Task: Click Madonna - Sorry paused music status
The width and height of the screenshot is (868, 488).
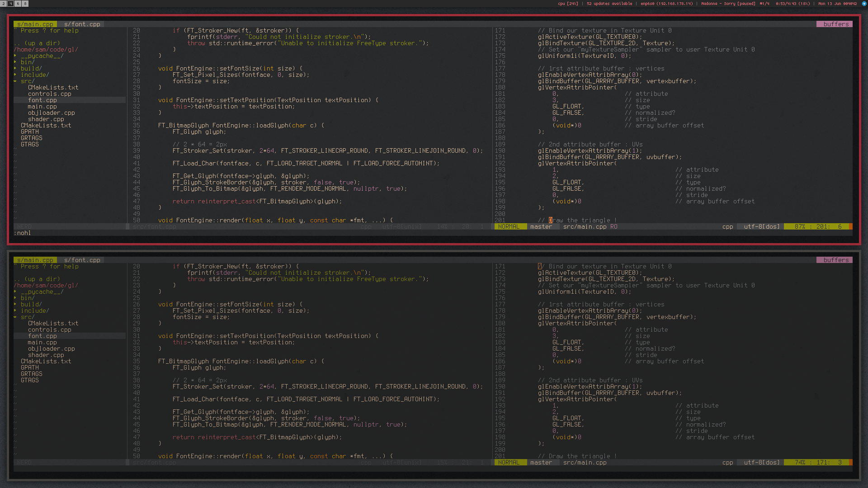Action: (728, 4)
